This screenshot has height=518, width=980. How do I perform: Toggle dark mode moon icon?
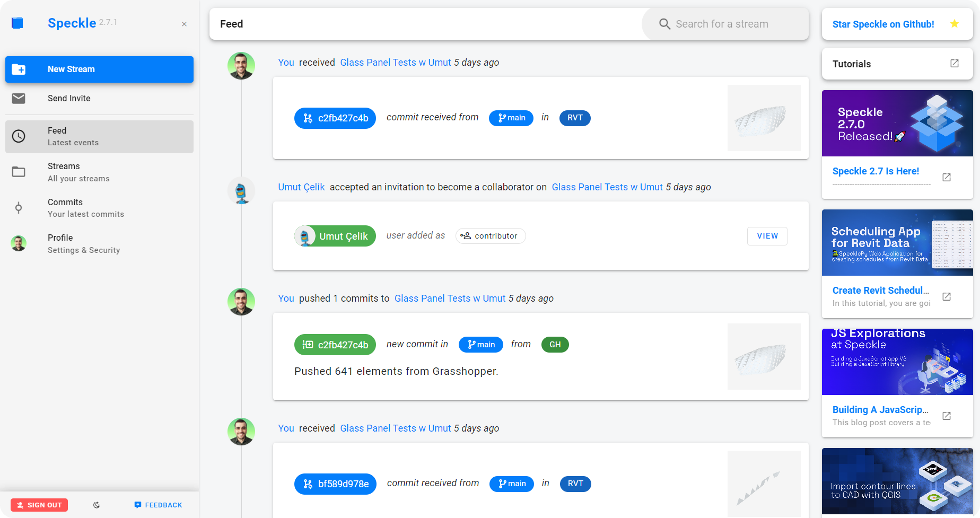pos(97,505)
